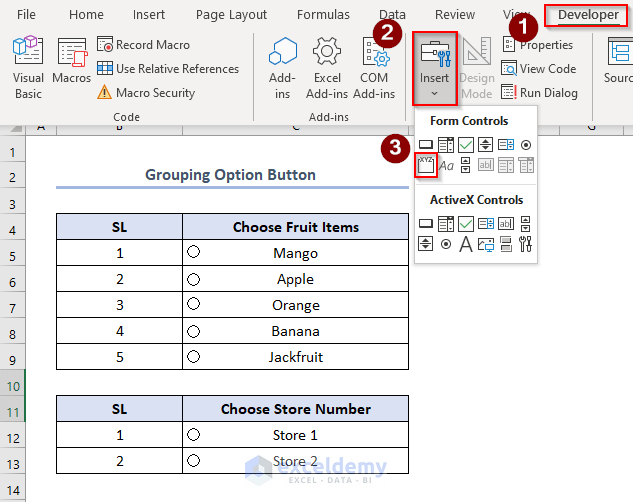Select the Grouping Option Button title cell
Image resolution: width=633 pixels, height=502 pixels.
[230, 175]
